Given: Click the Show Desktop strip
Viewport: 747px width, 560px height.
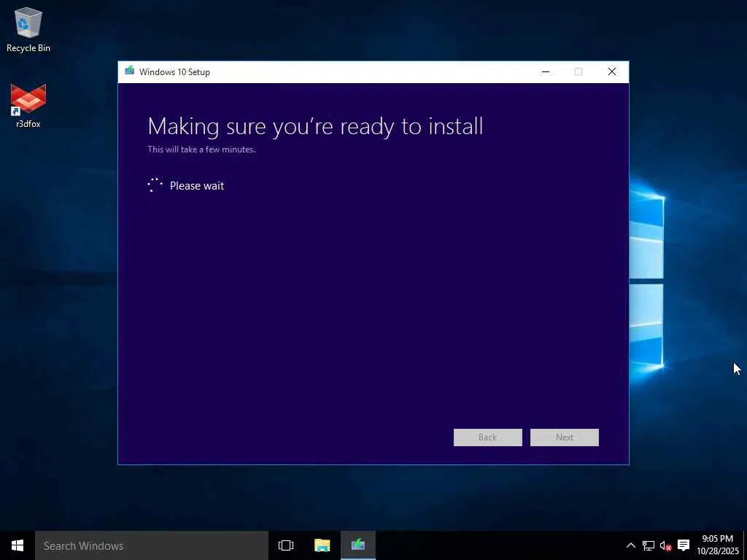Looking at the screenshot, I should click(745, 545).
